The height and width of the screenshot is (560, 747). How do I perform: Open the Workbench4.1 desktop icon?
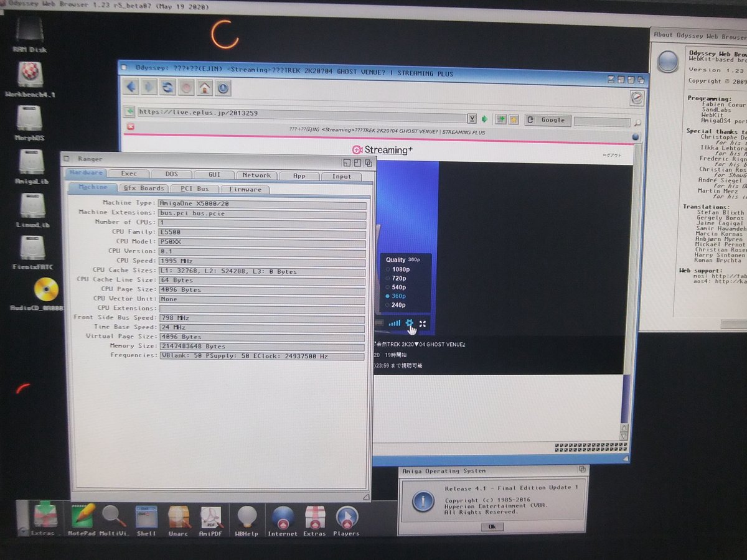pyautogui.click(x=30, y=79)
